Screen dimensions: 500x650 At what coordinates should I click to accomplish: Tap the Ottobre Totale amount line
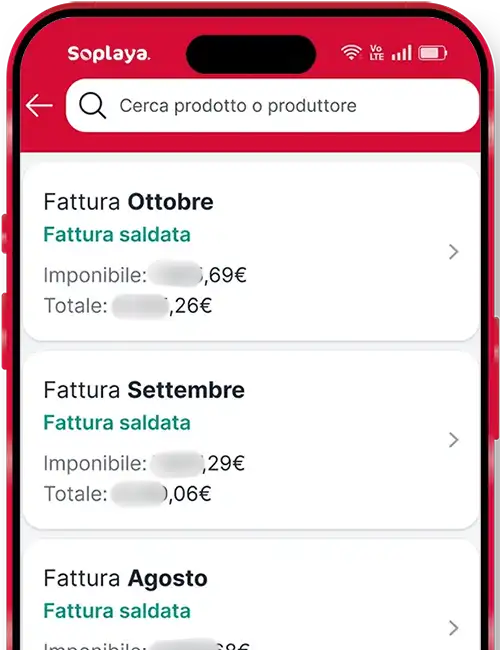pyautogui.click(x=128, y=306)
